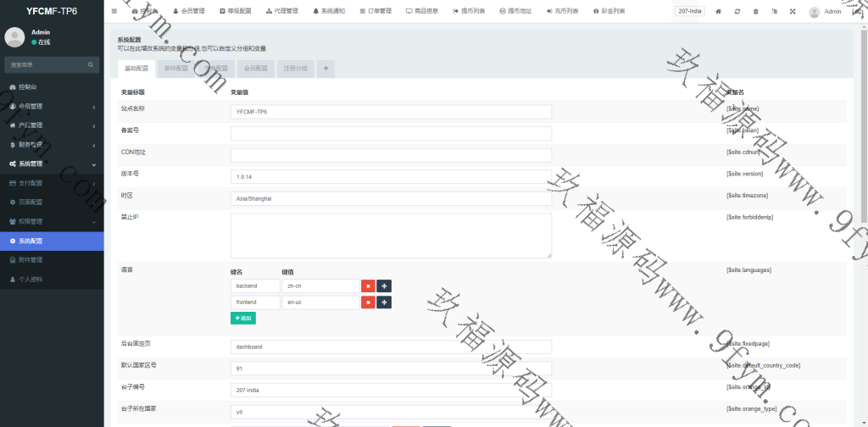Image resolution: width=868 pixels, height=427 pixels.
Task: Open 支付配置 in the sidebar
Action: 52,183
